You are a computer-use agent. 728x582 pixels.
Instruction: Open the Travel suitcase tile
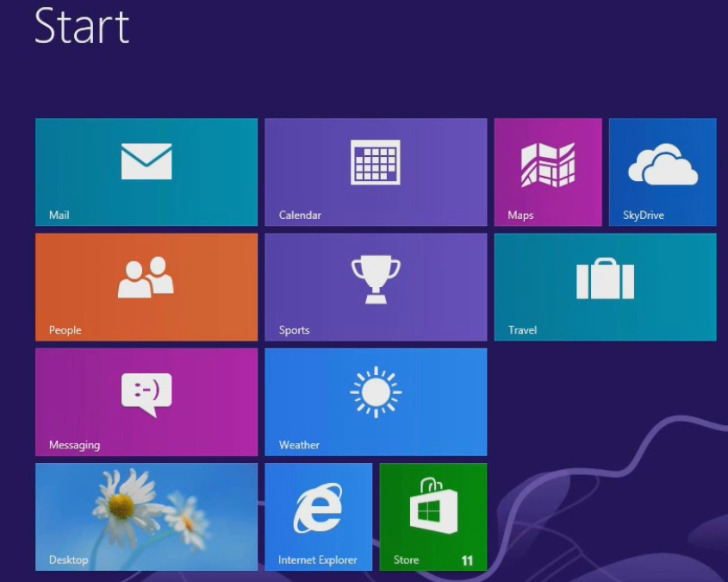pos(605,287)
